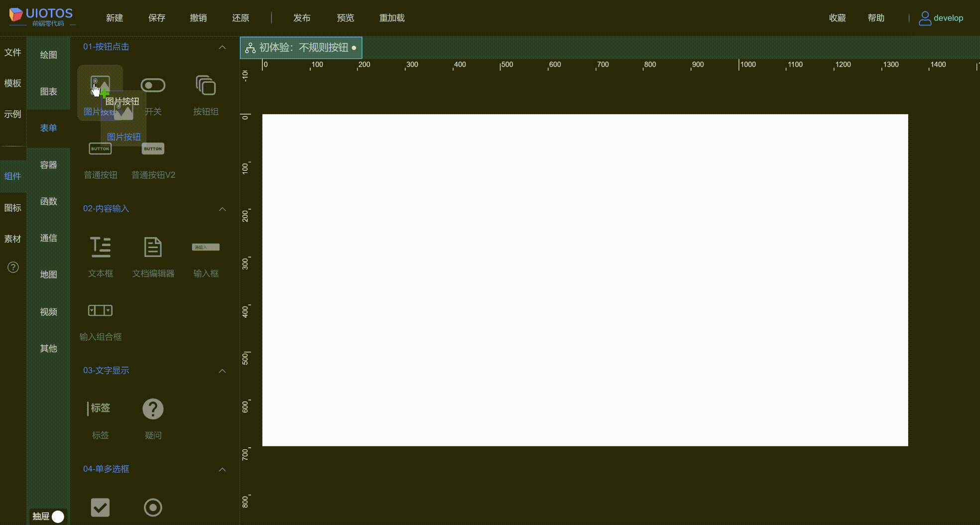
Task: Click the 发布 publish button
Action: pyautogui.click(x=302, y=17)
